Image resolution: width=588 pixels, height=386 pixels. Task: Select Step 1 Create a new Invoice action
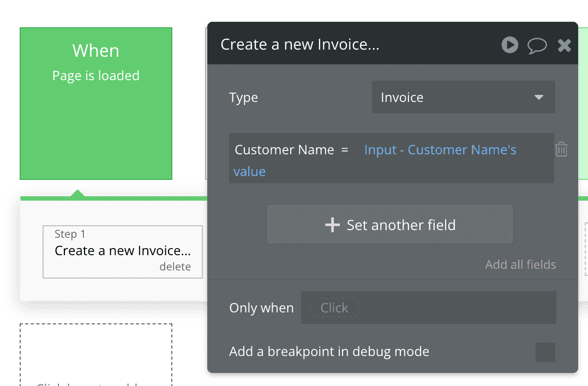(123, 251)
